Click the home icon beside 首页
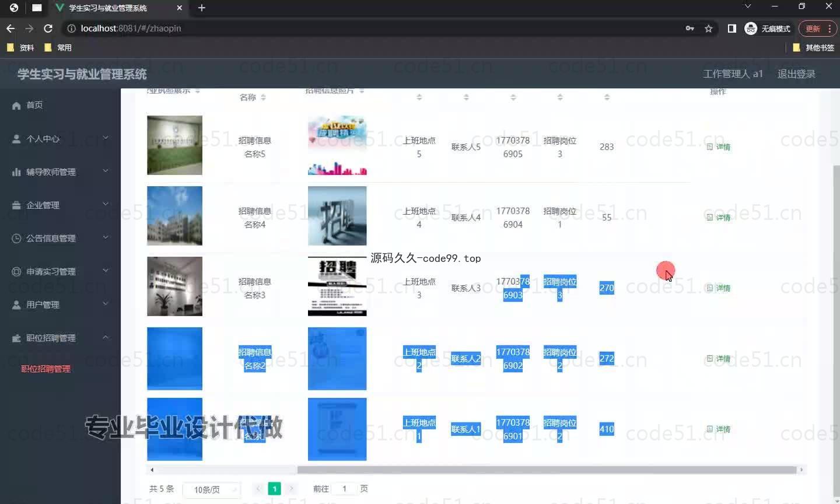 coord(16,105)
